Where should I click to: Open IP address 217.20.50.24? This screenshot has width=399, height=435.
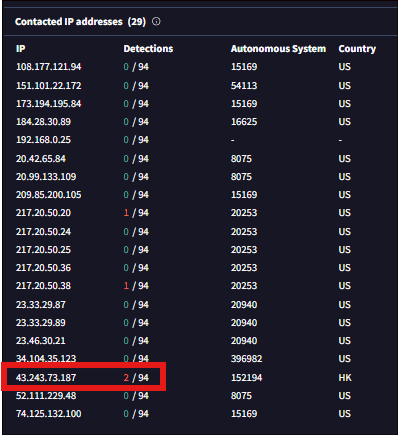click(43, 232)
